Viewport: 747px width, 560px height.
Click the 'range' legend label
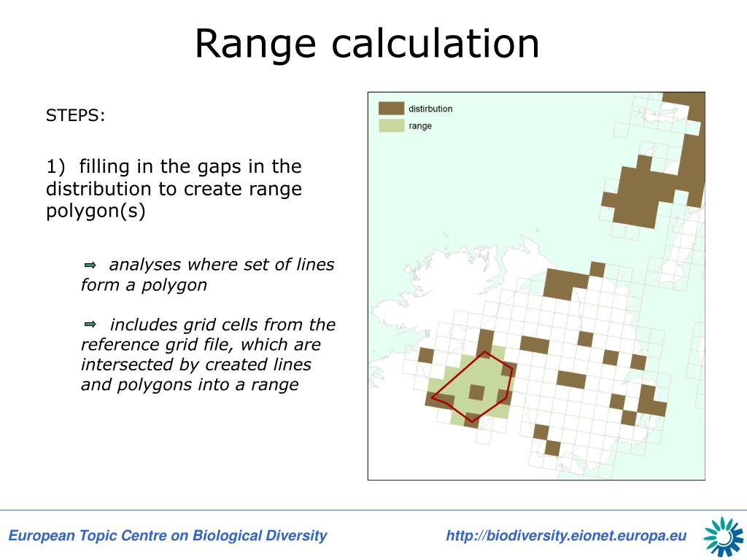coord(420,126)
